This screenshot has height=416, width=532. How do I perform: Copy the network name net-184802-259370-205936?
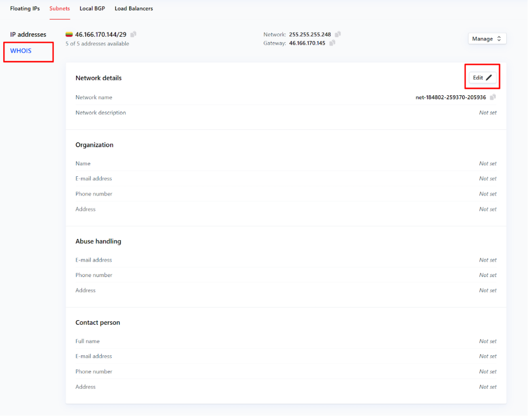(493, 97)
